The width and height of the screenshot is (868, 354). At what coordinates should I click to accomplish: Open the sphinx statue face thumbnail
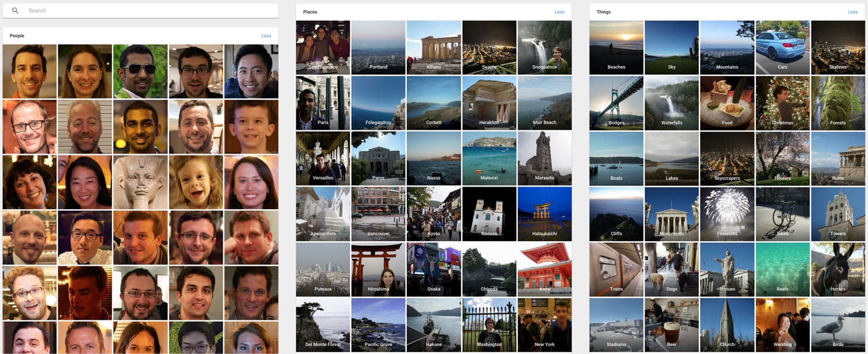pyautogui.click(x=139, y=182)
